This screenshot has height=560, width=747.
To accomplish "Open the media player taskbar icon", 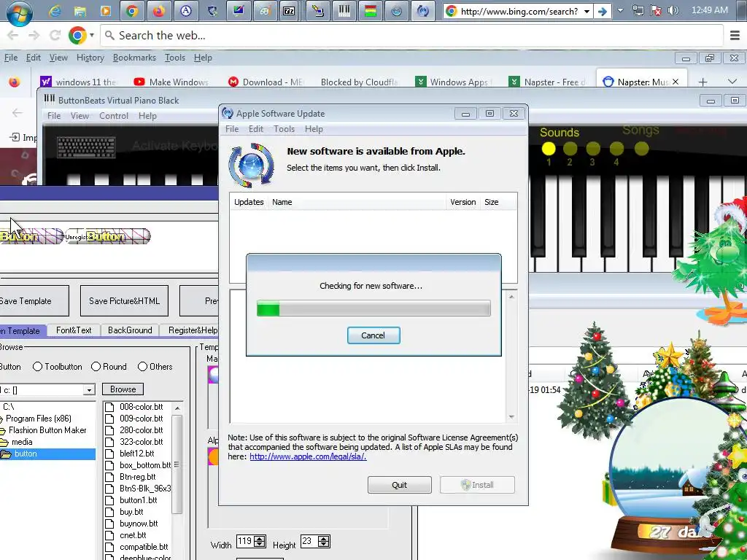I will (106, 10).
